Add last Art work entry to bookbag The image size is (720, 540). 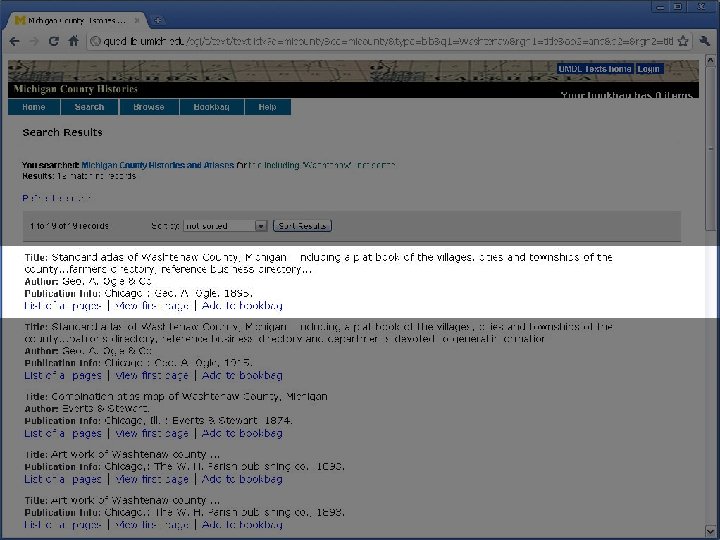[242, 525]
